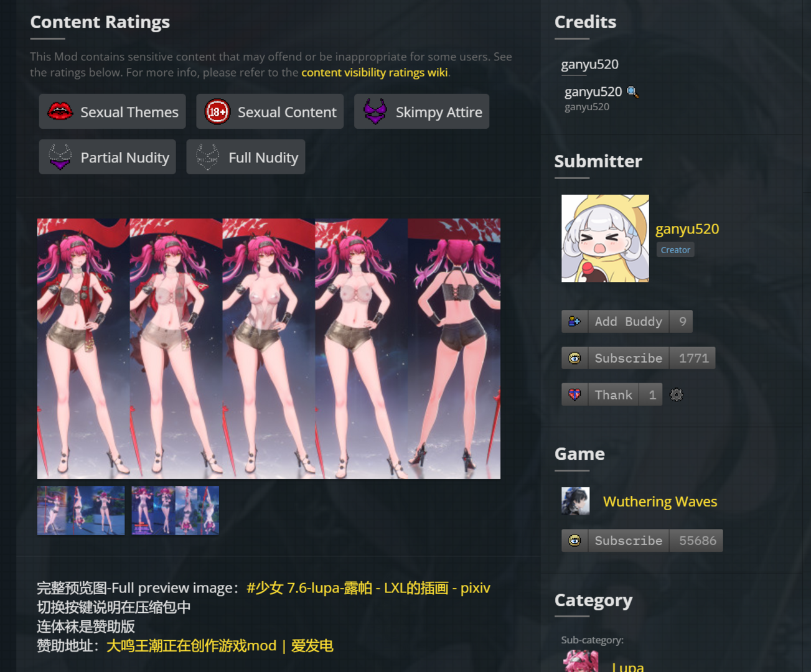The image size is (811, 672).
Task: Click the 18+ Sexual Content icon
Action: pyautogui.click(x=218, y=112)
